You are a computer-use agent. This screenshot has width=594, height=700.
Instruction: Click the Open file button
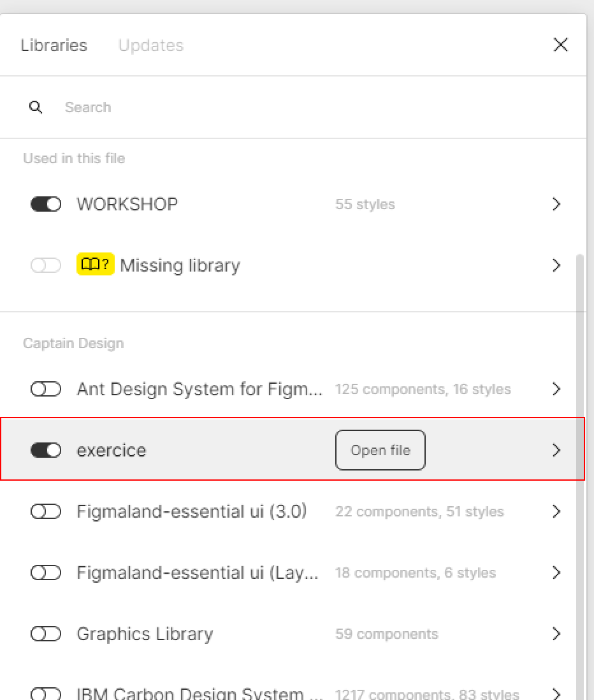(x=380, y=450)
